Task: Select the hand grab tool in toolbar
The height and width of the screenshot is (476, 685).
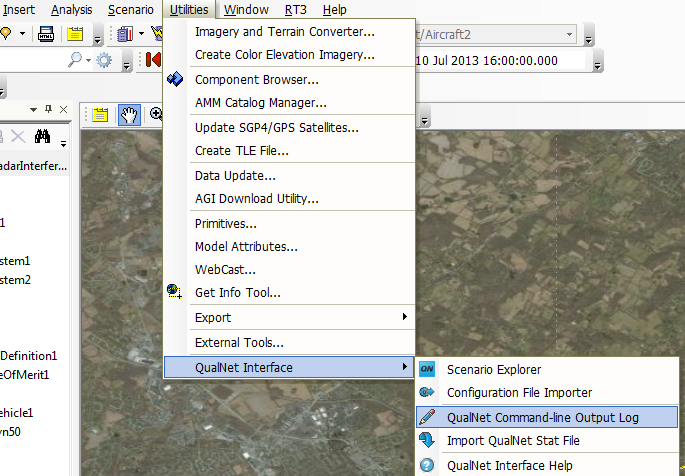Action: 129,114
